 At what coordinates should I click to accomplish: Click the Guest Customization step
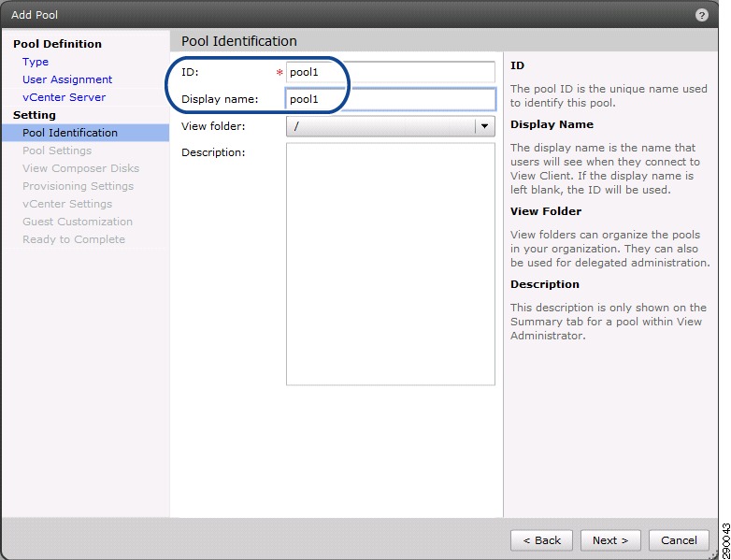click(x=78, y=222)
